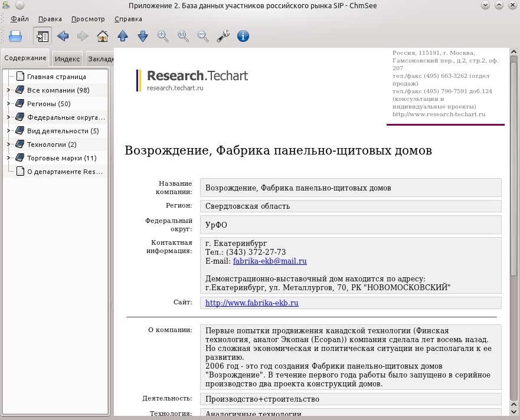Expand the Все компании (98) node
This screenshot has height=420, width=520.
point(9,90)
